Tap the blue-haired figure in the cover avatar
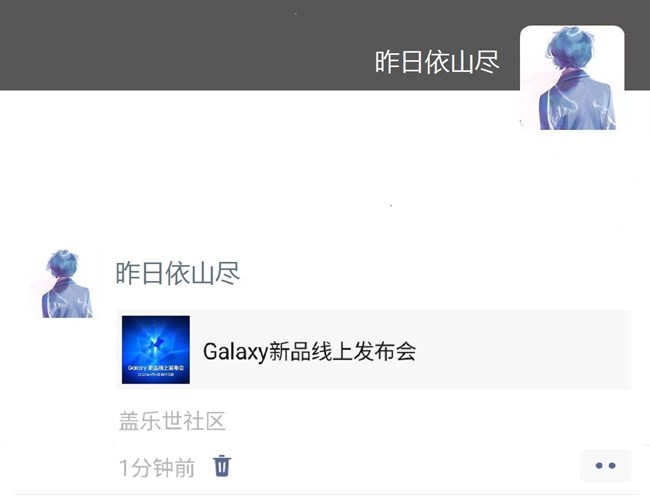The width and height of the screenshot is (650, 501). pos(575,81)
